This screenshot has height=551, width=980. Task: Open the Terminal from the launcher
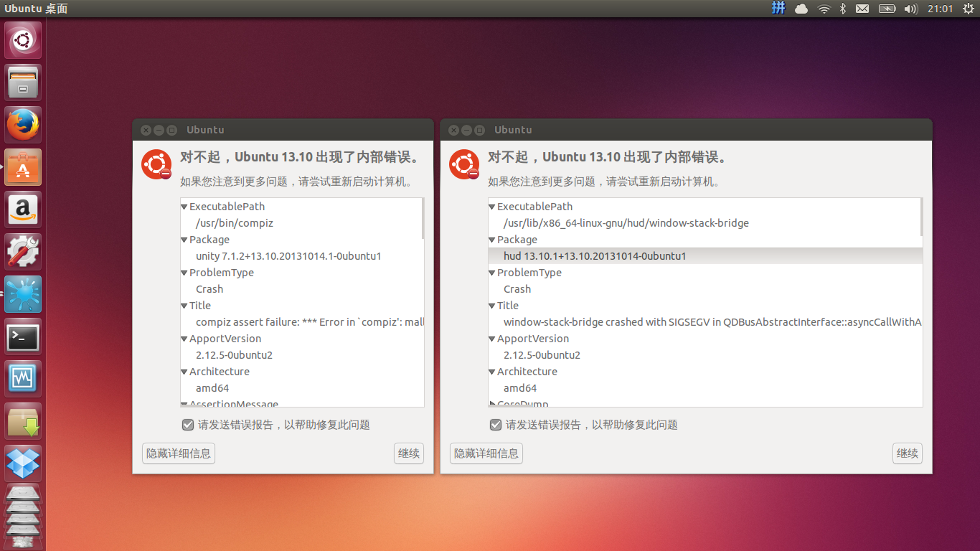point(23,336)
